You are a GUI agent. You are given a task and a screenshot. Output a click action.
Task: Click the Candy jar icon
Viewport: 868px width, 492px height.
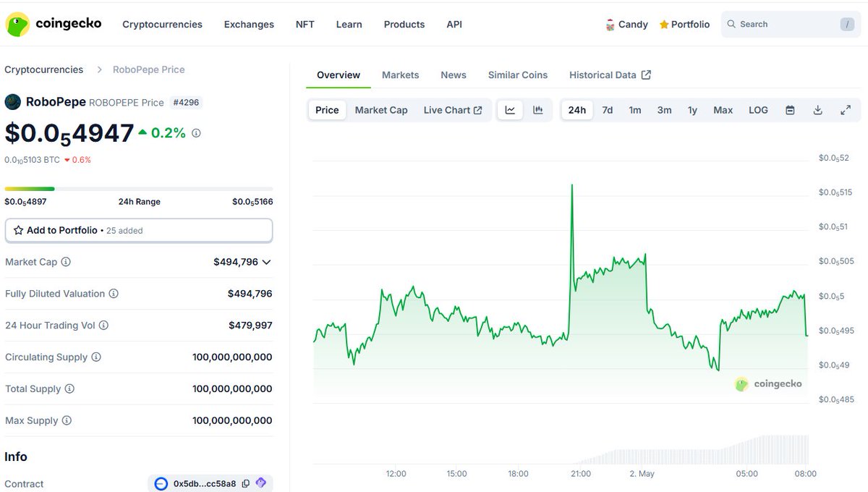[610, 25]
